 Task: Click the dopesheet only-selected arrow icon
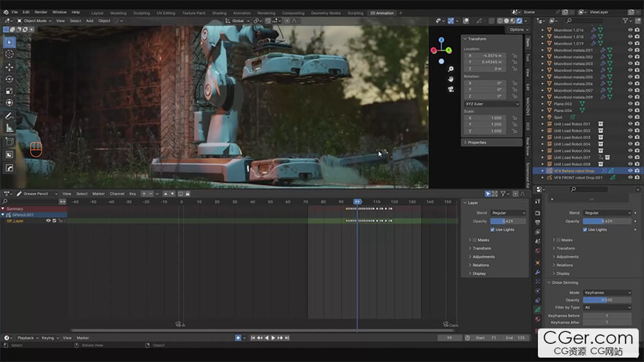click(487, 194)
